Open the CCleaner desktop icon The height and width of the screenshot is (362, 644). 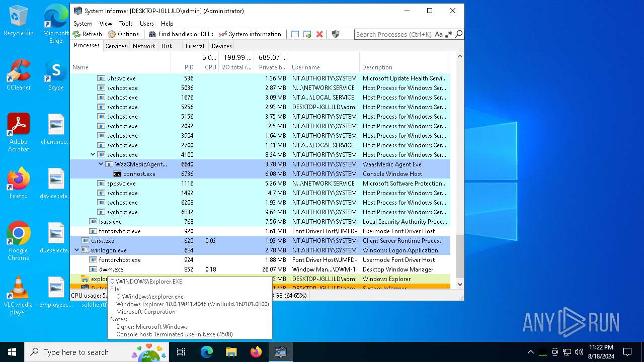click(19, 74)
